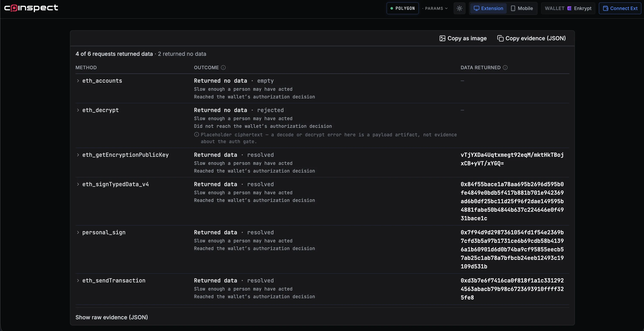This screenshot has width=644, height=331.
Task: Click the phone icon in Mobile tab
Action: 513,8
